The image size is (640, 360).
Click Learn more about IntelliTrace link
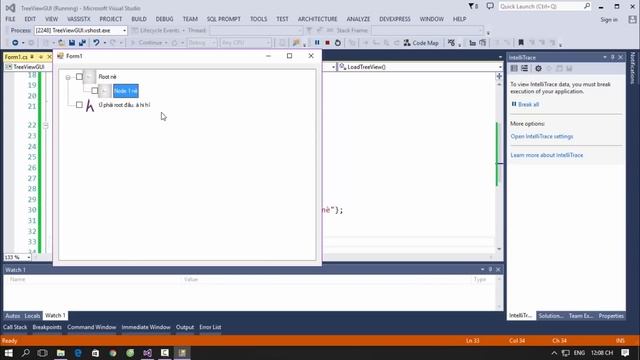(547, 155)
